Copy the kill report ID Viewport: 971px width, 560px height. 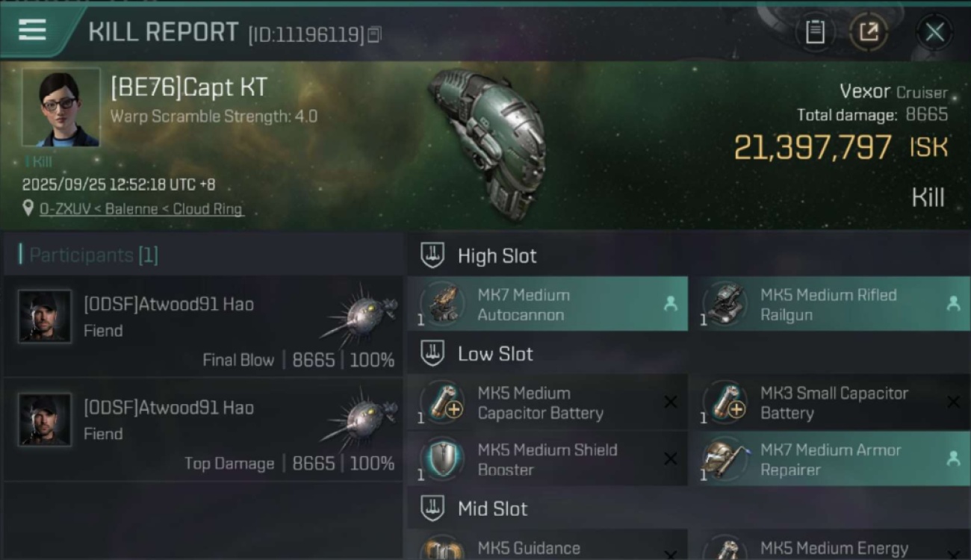point(374,34)
